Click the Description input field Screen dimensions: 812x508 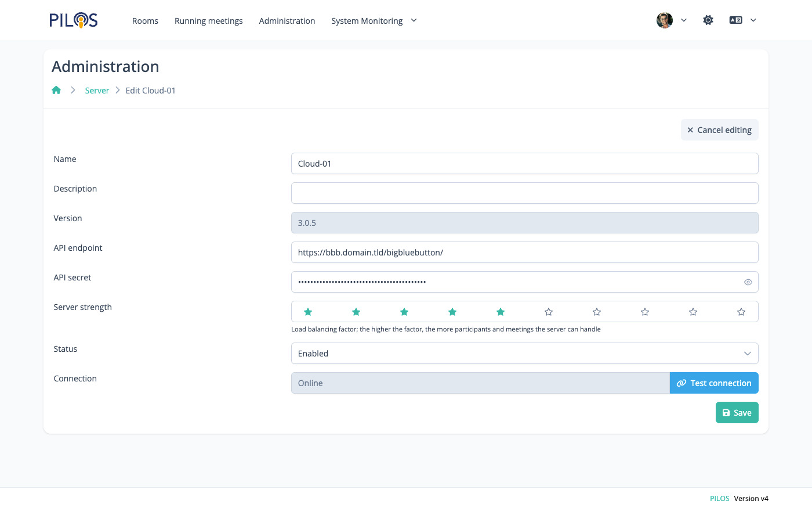click(x=524, y=193)
